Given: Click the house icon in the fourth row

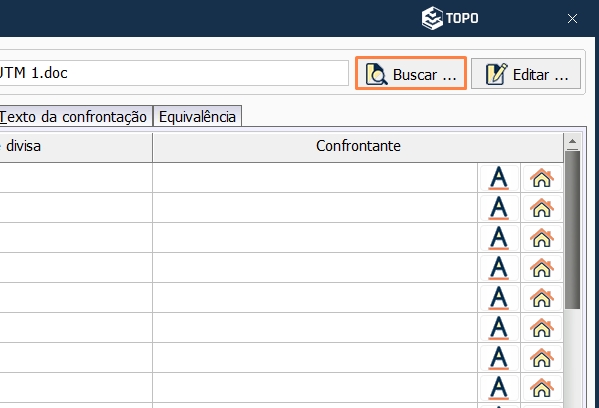Looking at the screenshot, I should point(542,268).
